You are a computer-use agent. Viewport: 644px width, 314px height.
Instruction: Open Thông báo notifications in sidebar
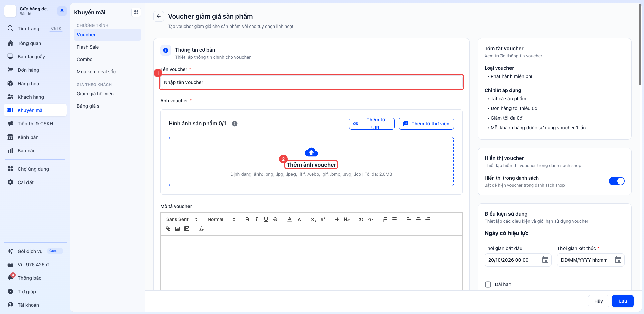35,278
